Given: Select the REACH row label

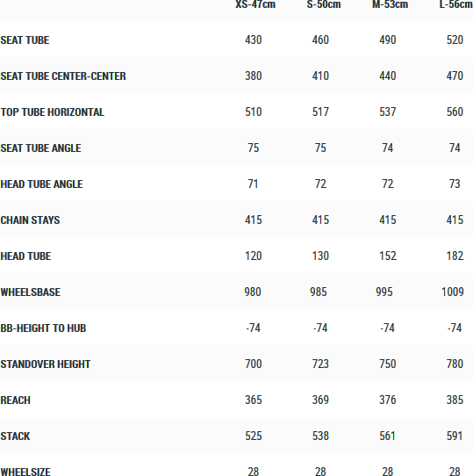Looking at the screenshot, I should [x=16, y=400].
